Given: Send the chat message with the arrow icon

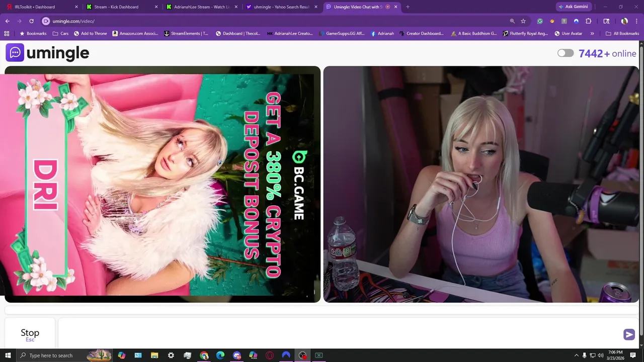Looking at the screenshot, I should pyautogui.click(x=629, y=334).
